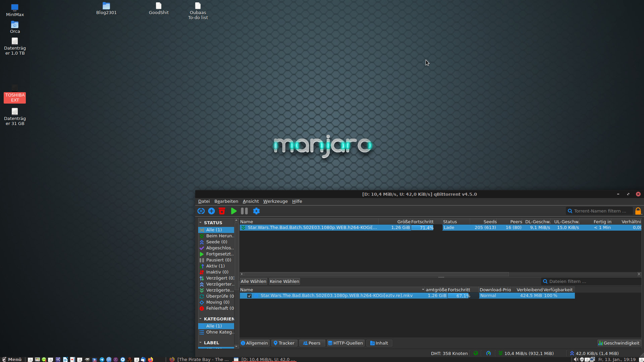Image resolution: width=644 pixels, height=362 pixels.
Task: Click the Torrent-Namen filtern search field
Action: (x=600, y=211)
